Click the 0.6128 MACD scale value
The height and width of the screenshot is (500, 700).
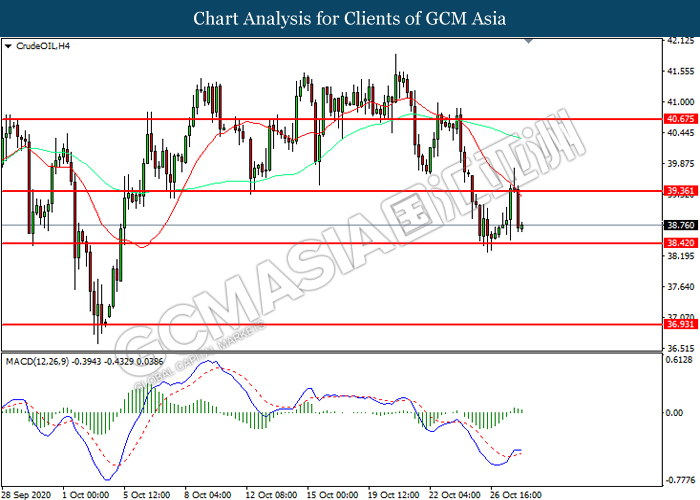point(681,360)
